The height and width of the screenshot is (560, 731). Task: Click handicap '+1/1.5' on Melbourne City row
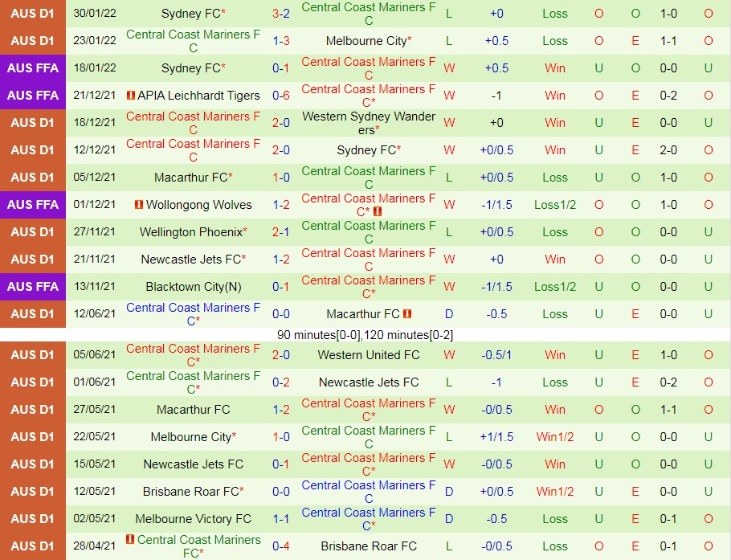pos(496,437)
